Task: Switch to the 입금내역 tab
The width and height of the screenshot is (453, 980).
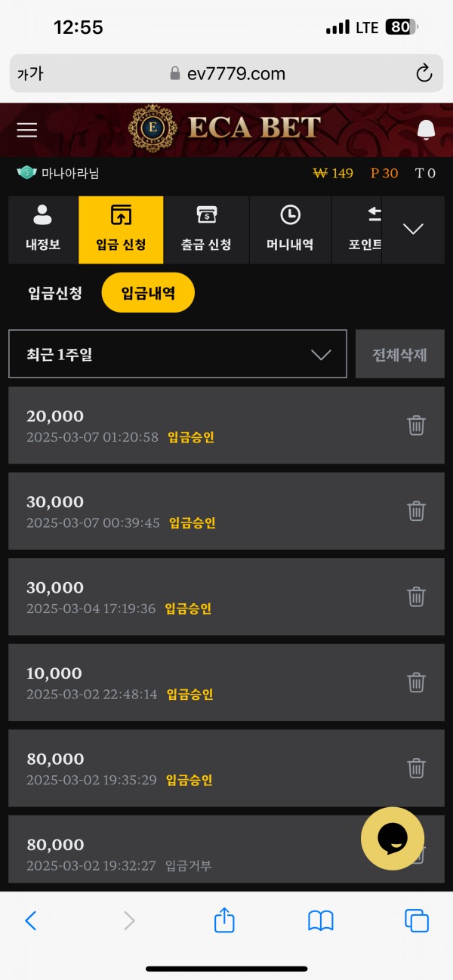Action: [x=148, y=292]
